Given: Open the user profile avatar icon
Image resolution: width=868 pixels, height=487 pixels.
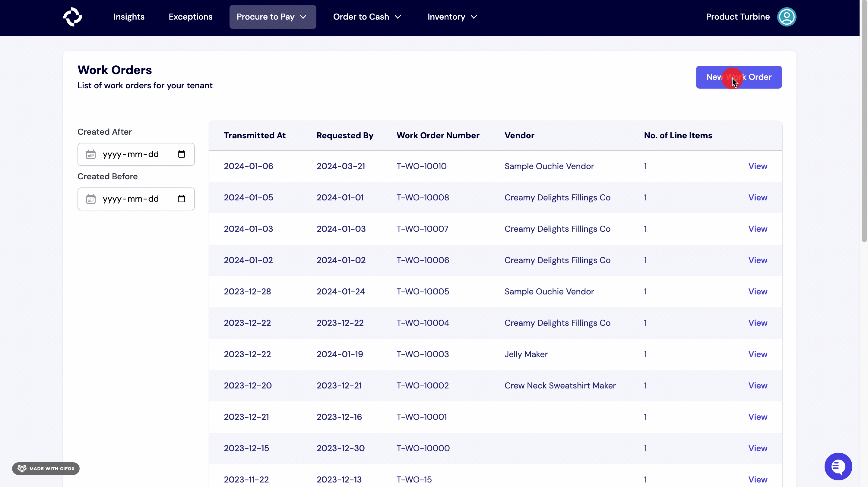Looking at the screenshot, I should 787,17.
